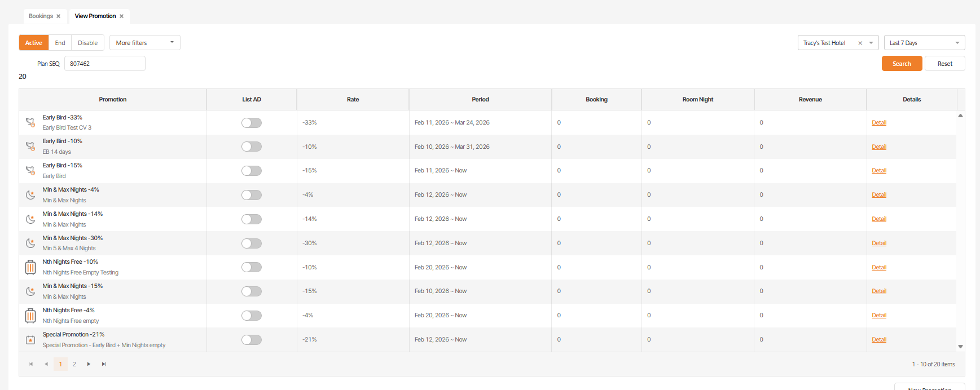Click the Nth Nights Free -10% luggage icon
Image resolution: width=980 pixels, height=390 pixels.
[30, 267]
